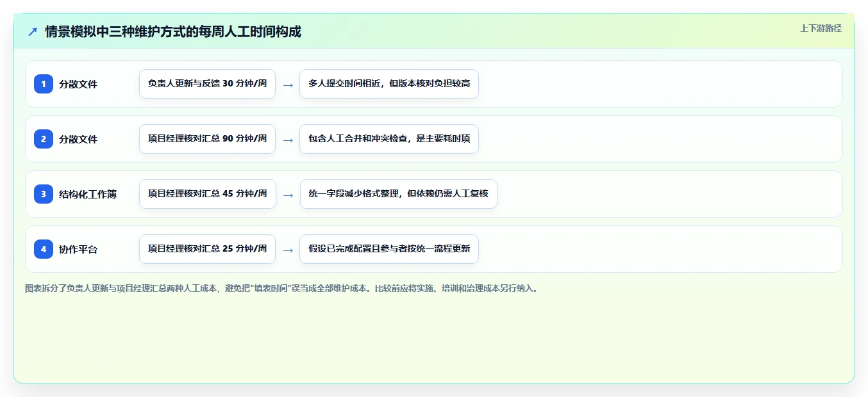Click the 项目经理核对汇总 90 分钟/周 box
868x397 pixels.
point(207,139)
